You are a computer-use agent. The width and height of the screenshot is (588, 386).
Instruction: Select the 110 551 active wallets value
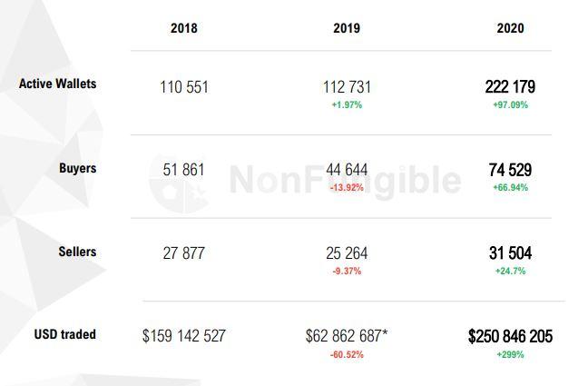click(183, 87)
